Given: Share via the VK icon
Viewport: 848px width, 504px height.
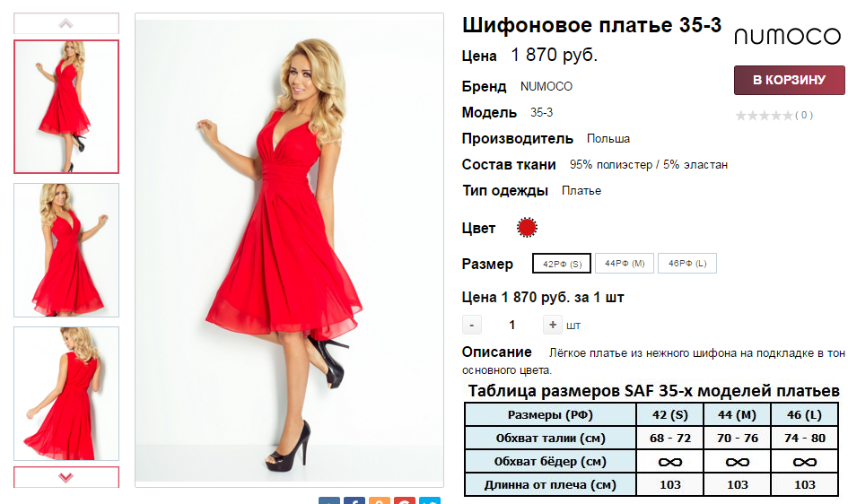Looking at the screenshot, I should coord(329,500).
